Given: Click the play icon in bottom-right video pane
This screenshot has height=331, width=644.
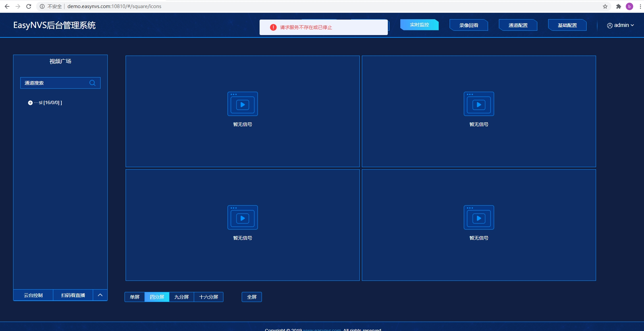Looking at the screenshot, I should click(x=479, y=218).
